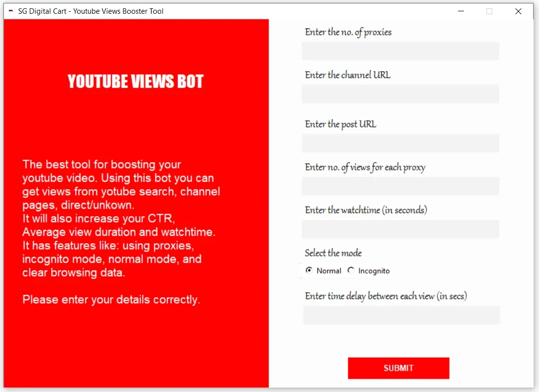The height and width of the screenshot is (392, 539).
Task: Click 'Enter time delay between each view' label
Action: coord(386,296)
